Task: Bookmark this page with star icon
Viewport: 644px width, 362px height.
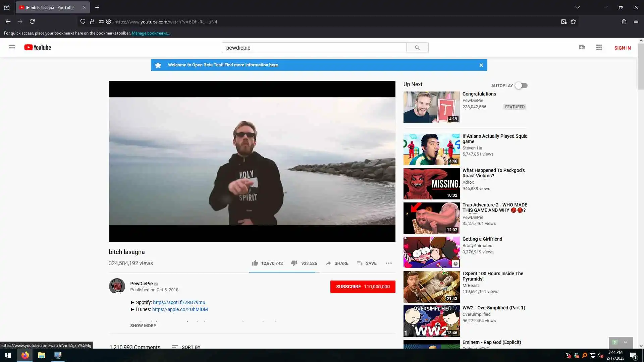Action: click(x=573, y=22)
